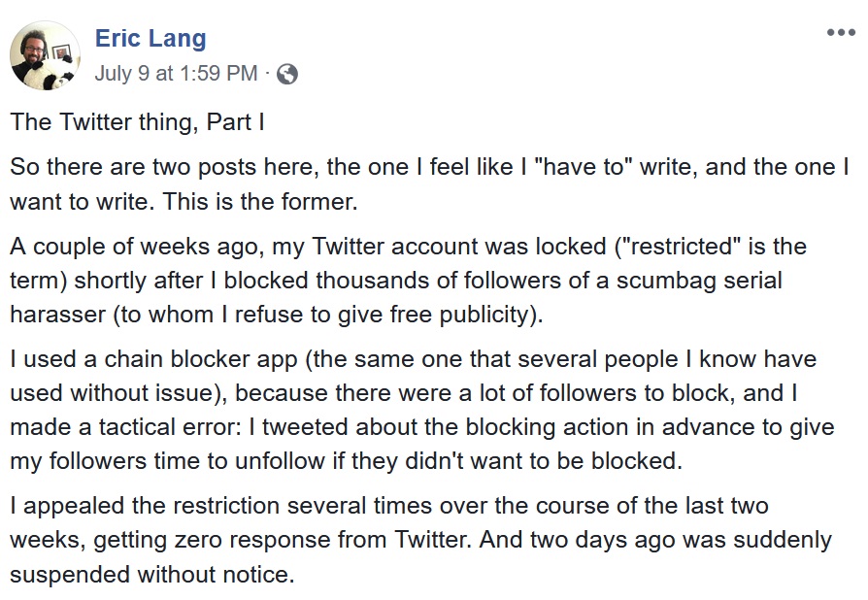
Task: Click the words "A couple of weeks ago"
Action: (136, 247)
